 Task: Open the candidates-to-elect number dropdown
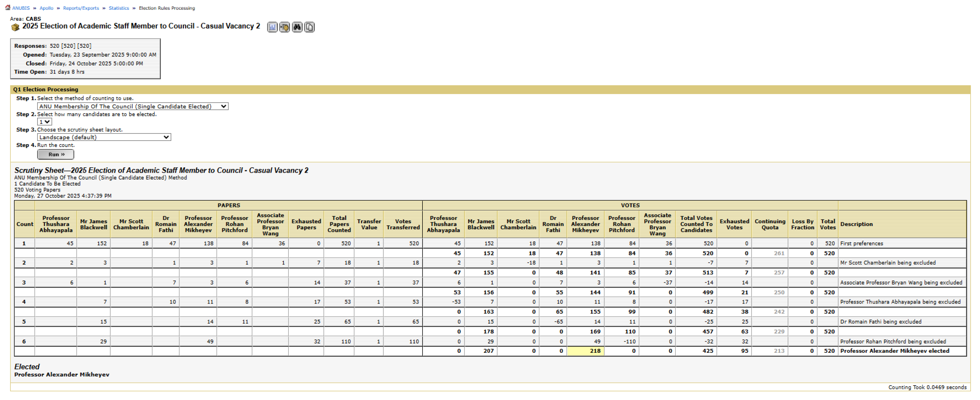click(44, 122)
